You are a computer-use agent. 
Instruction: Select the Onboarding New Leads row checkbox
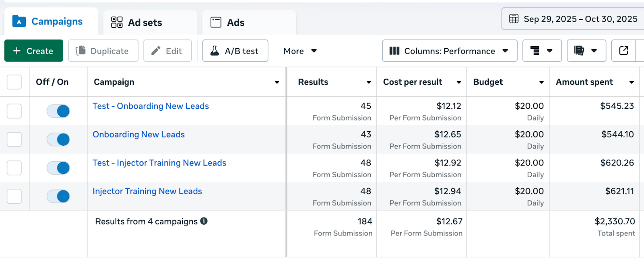point(14,140)
